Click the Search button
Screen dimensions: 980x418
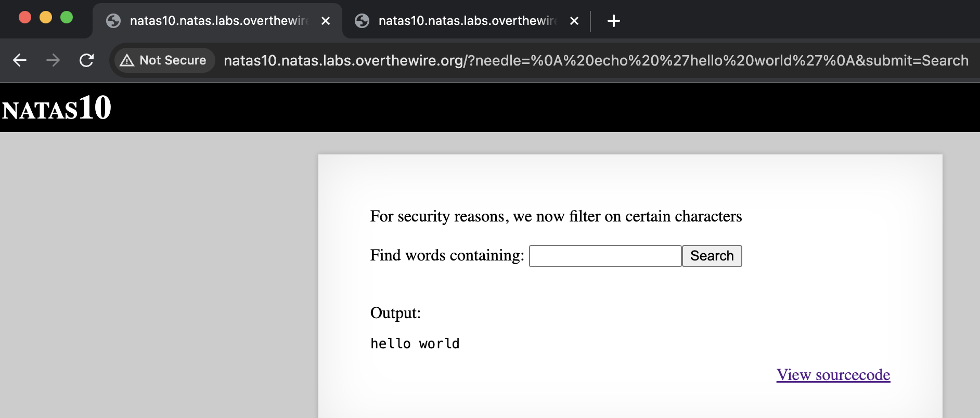point(712,256)
